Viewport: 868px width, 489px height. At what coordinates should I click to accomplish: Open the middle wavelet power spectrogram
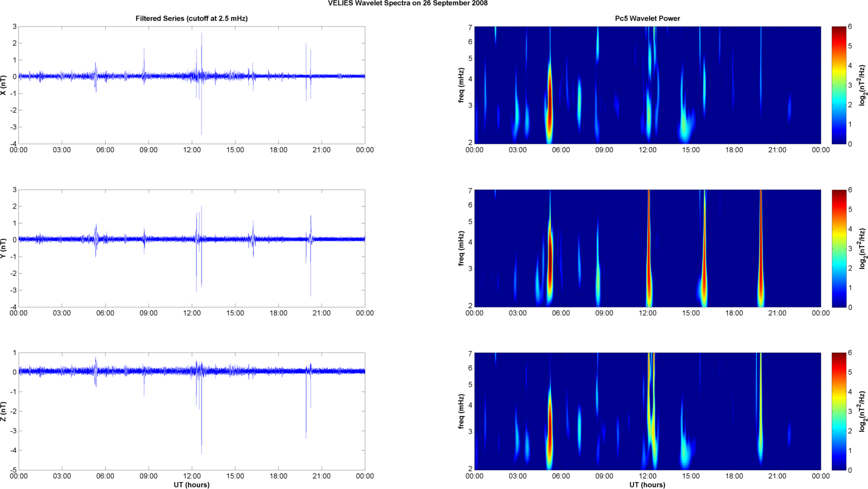[647, 248]
